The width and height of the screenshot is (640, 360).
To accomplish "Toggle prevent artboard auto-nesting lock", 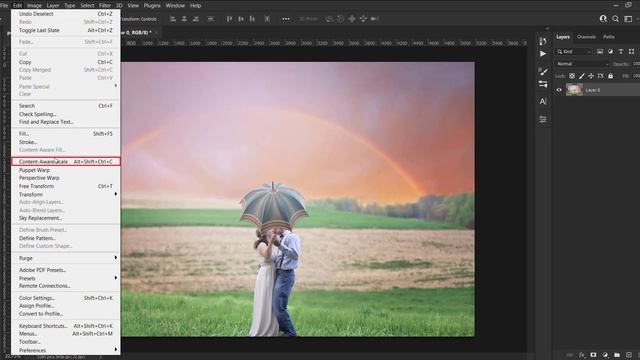I will click(x=600, y=76).
